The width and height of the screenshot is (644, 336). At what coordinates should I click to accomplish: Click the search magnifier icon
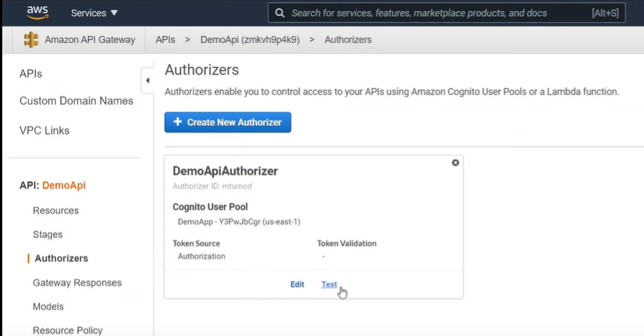(280, 13)
